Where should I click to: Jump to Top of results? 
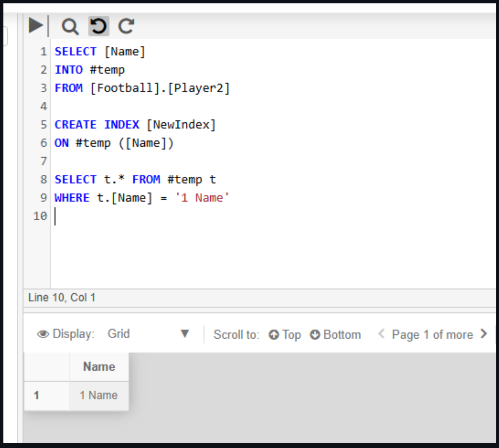click(x=285, y=334)
